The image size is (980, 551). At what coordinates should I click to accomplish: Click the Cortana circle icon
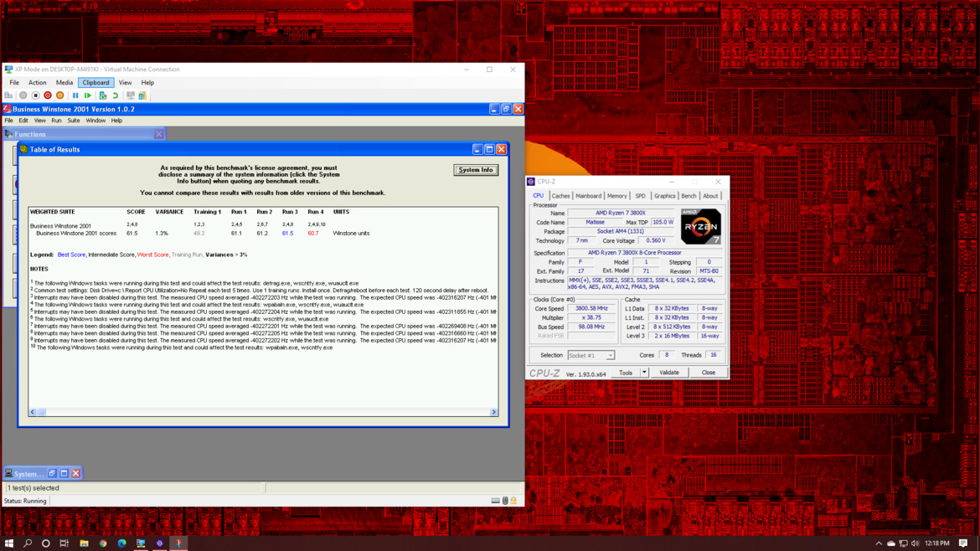click(x=45, y=543)
